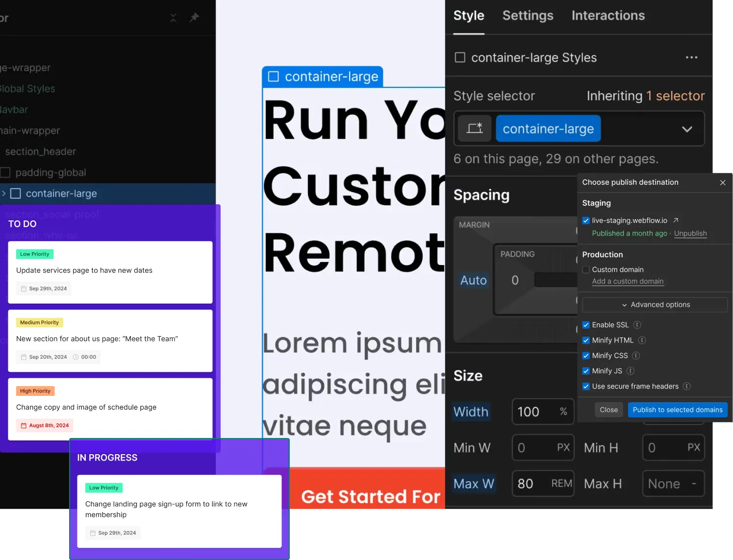Screen dimensions: 733x560
Task: Click the pin icon in navigator panel
Action: click(x=194, y=18)
